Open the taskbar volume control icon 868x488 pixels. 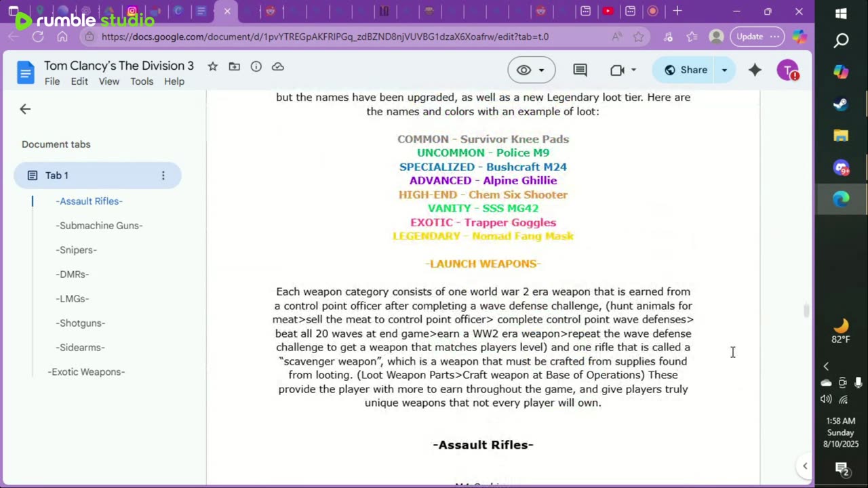826,399
